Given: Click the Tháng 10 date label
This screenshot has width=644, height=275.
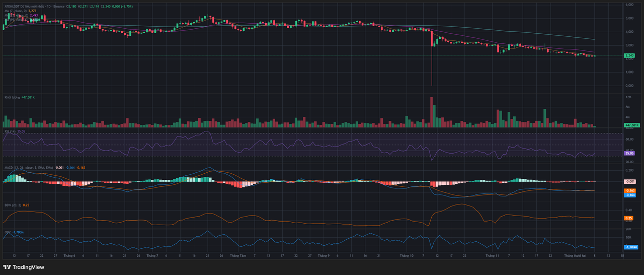Looking at the screenshot, I should pos(406,256).
